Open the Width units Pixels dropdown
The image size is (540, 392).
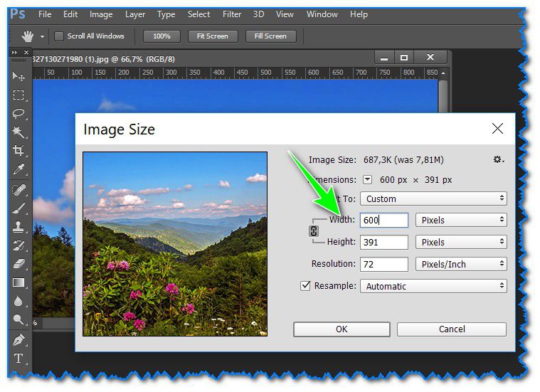[460, 221]
